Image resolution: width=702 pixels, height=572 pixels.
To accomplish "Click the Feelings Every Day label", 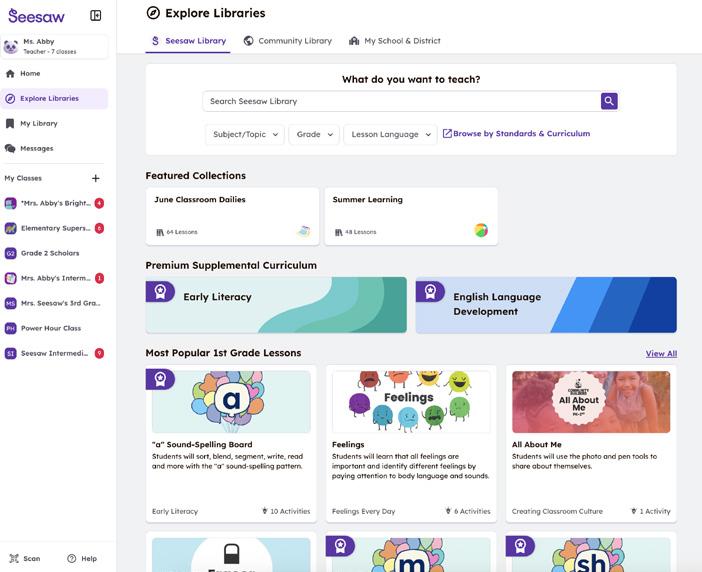I will coord(364,511).
